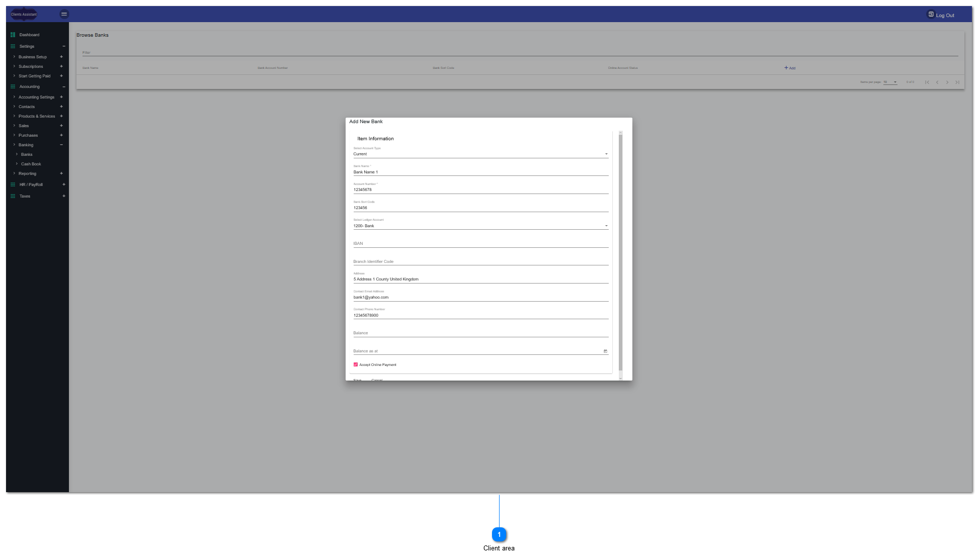Screen dimensions: 980x560
Task: Open the Select Account Type dropdown
Action: (x=606, y=154)
